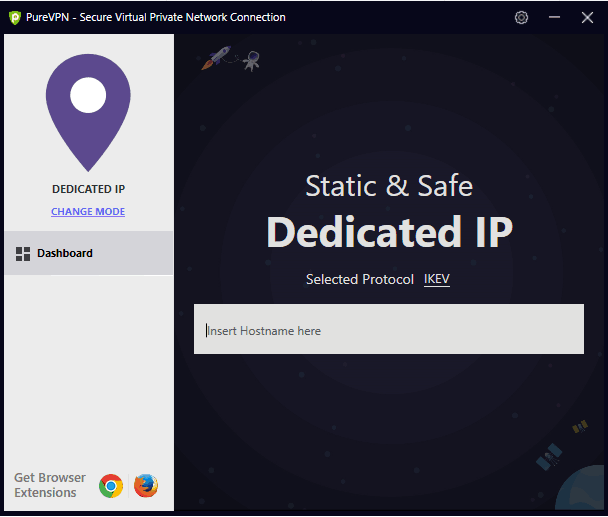Select the Dashboard menu item
The height and width of the screenshot is (517, 608).
(x=89, y=253)
